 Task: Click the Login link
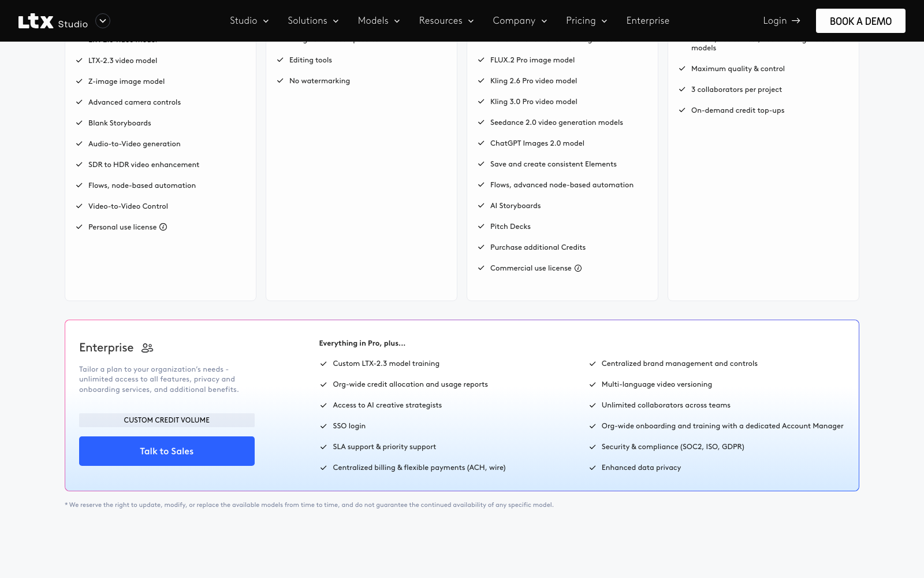tap(781, 21)
